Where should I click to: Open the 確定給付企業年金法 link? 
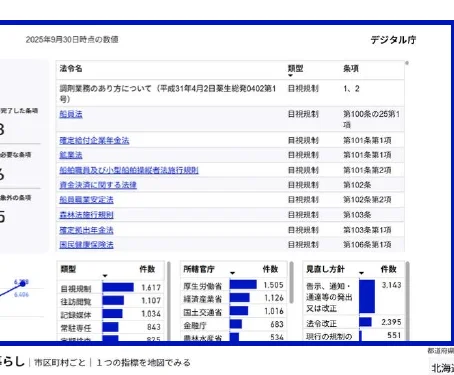(94, 140)
